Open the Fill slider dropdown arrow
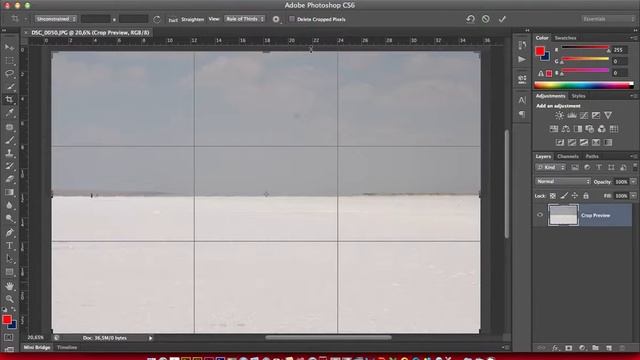This screenshot has height=360, width=640. point(633,196)
